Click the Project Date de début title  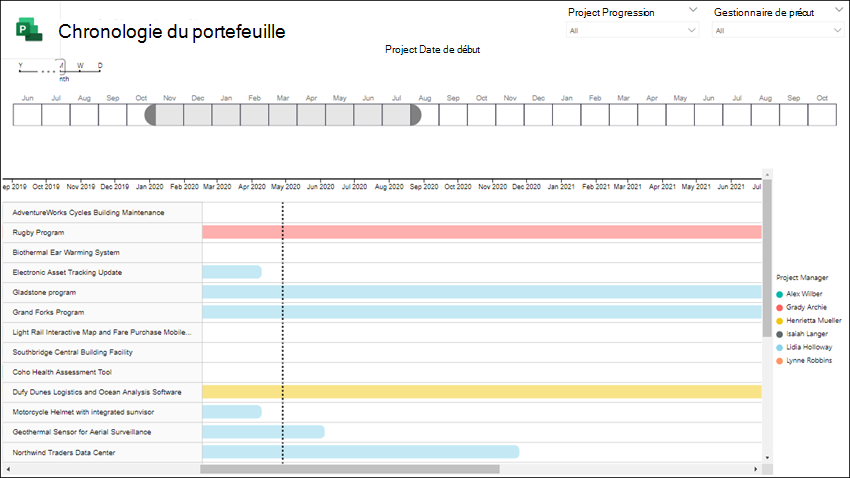pyautogui.click(x=433, y=49)
